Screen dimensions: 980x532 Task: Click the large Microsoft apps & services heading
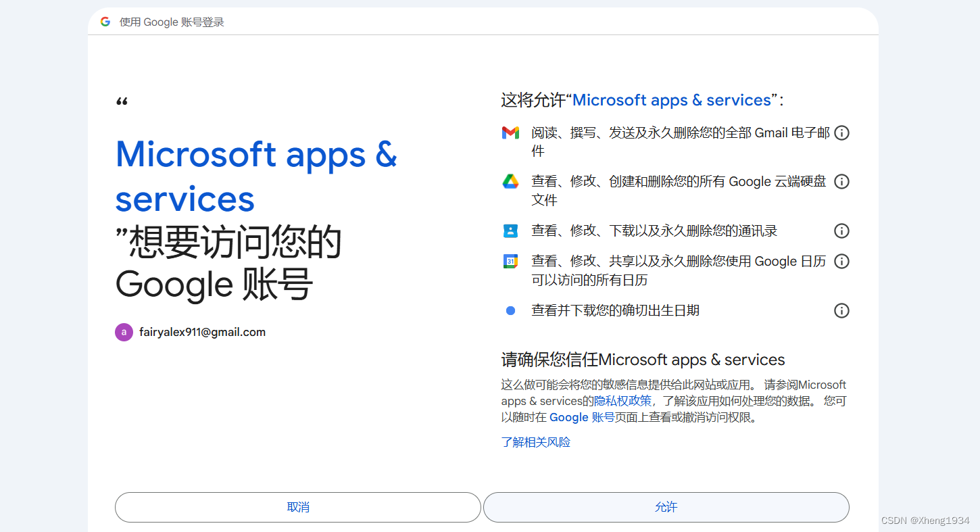tap(256, 176)
